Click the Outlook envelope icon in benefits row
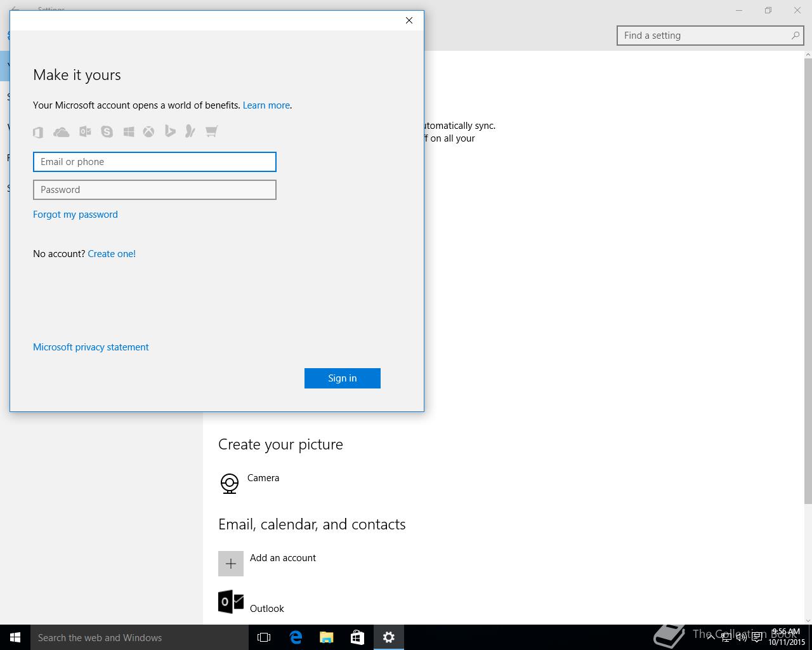The height and width of the screenshot is (650, 812). 85,131
